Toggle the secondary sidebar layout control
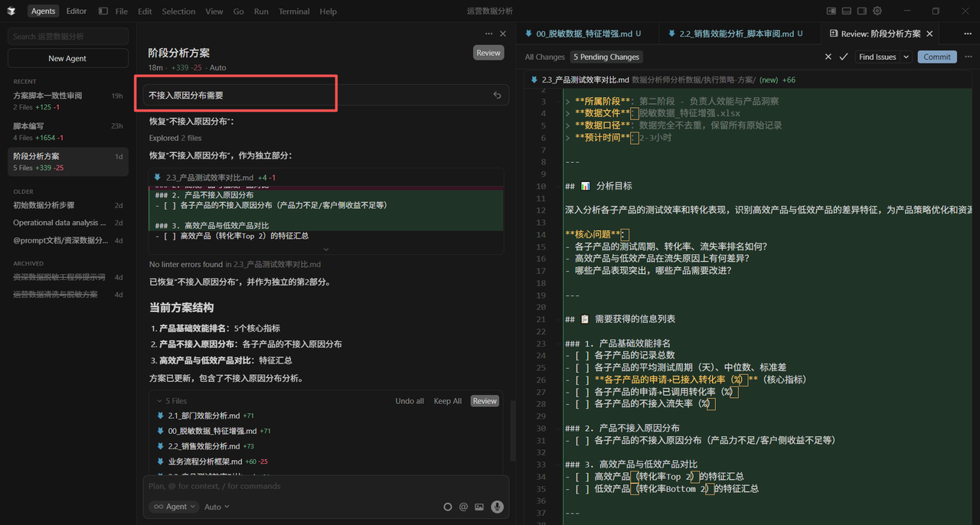 (x=861, y=11)
